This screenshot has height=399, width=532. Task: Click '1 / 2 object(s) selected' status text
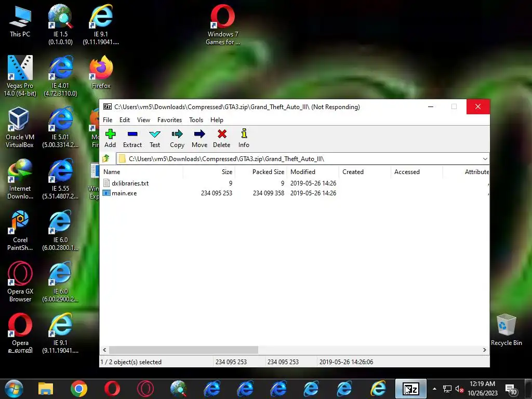pos(131,362)
